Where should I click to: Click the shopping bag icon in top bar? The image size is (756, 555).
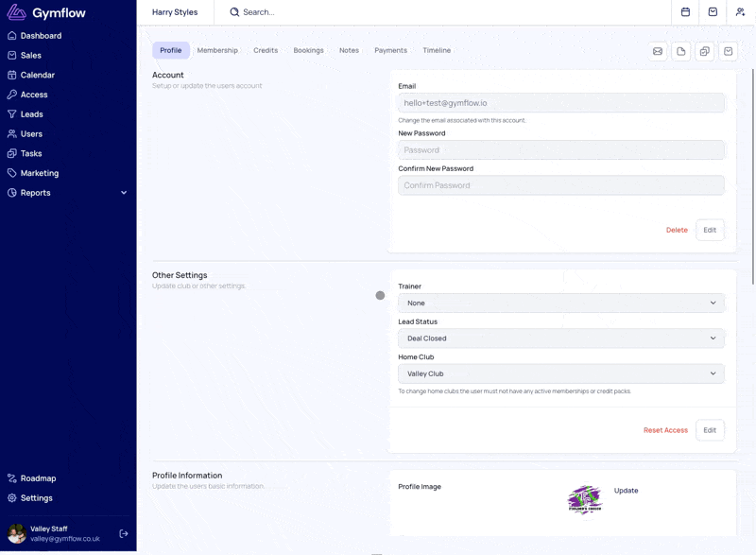pos(713,12)
